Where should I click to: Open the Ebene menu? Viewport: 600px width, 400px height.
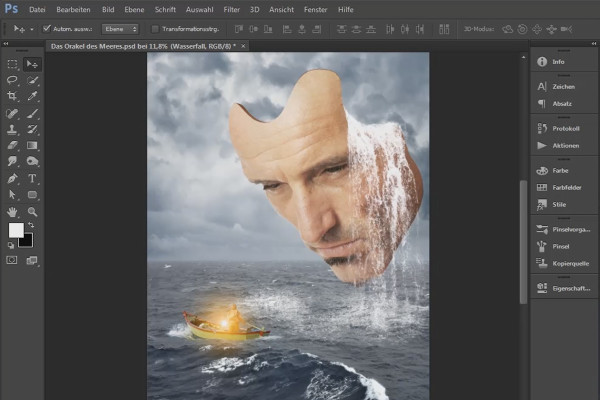[x=134, y=10]
